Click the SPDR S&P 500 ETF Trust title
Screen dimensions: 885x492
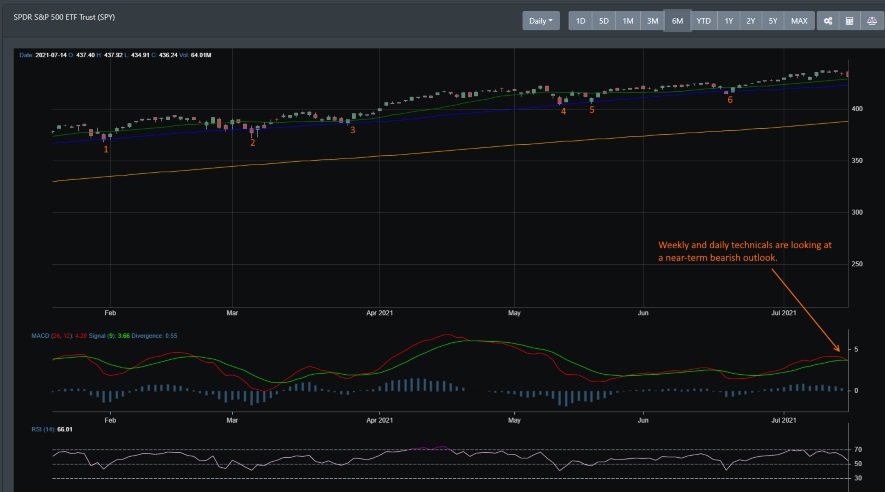(64, 17)
